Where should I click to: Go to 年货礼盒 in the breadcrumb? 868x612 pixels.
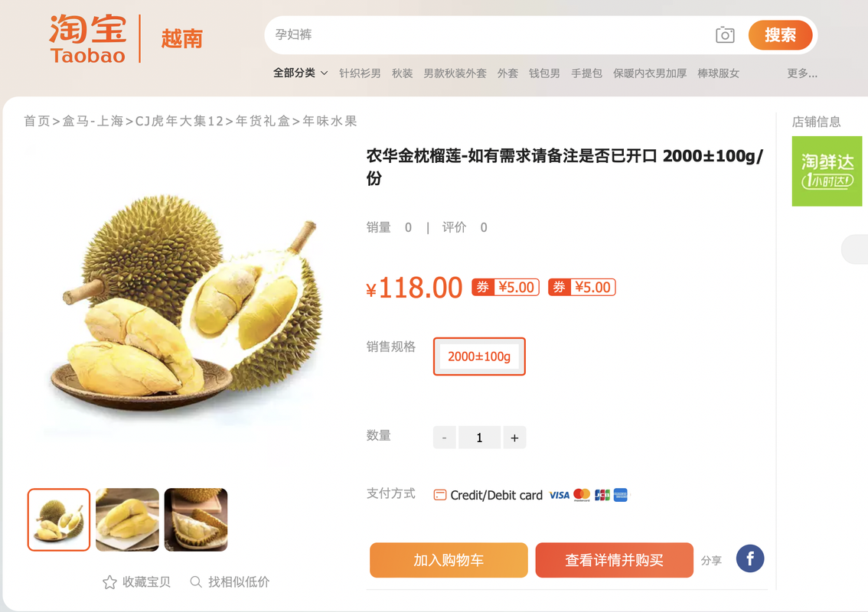(x=263, y=121)
